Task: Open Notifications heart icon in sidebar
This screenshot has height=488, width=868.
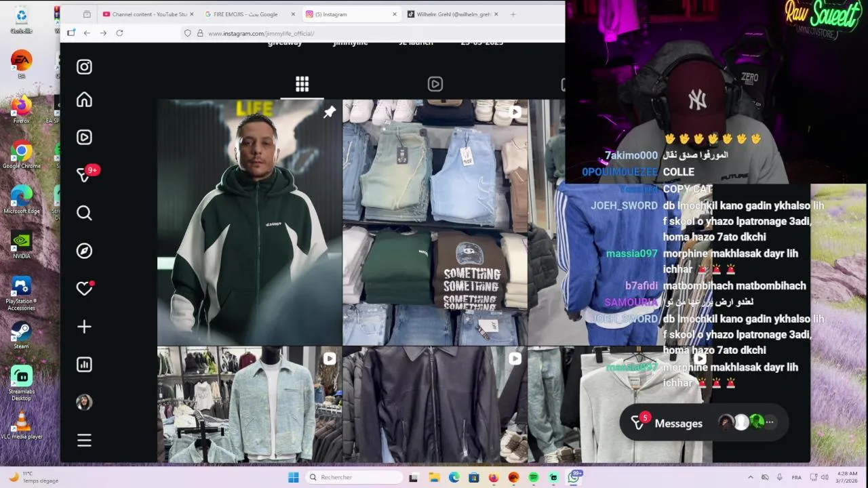Action: 84,289
